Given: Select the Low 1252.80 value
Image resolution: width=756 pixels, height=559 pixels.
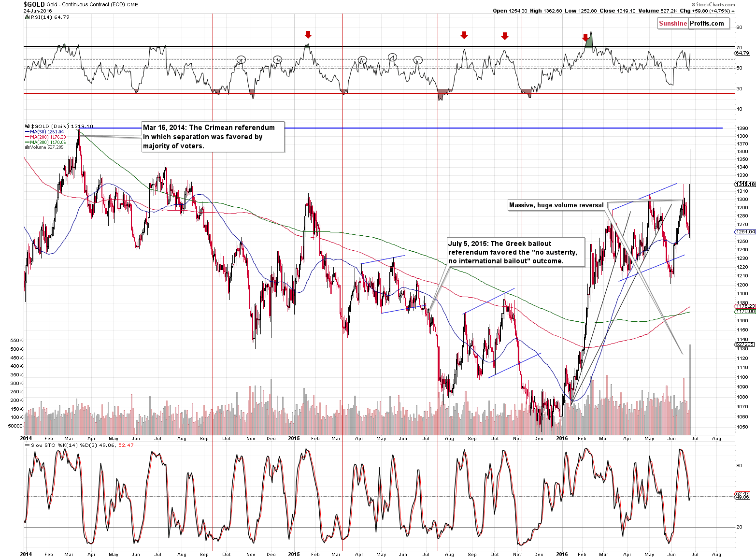Looking at the screenshot, I should pyautogui.click(x=581, y=11).
